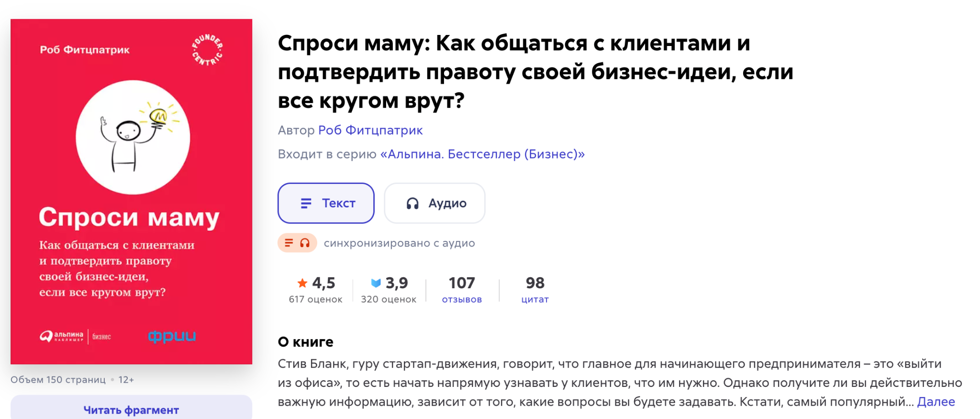Click the blue LiveLib rating icon
This screenshot has height=419, width=980.
(376, 283)
